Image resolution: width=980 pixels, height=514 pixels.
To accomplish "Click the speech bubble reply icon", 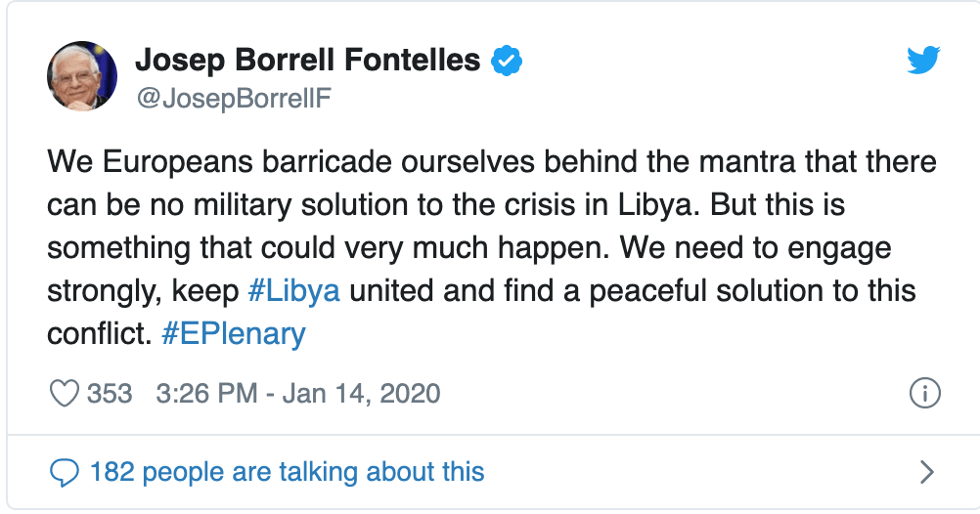I will (x=64, y=474).
